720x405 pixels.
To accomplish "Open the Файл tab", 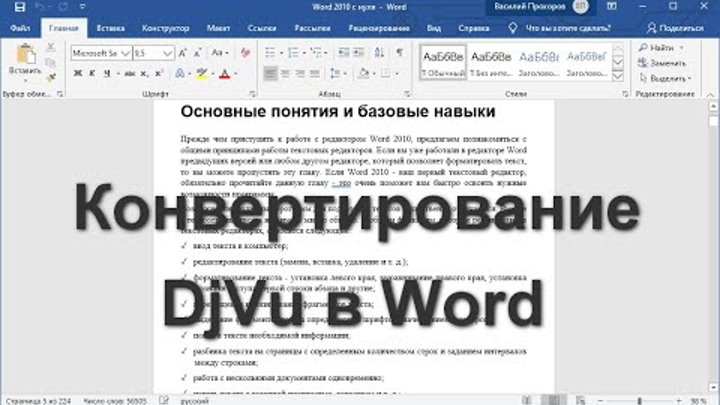I will (x=20, y=28).
